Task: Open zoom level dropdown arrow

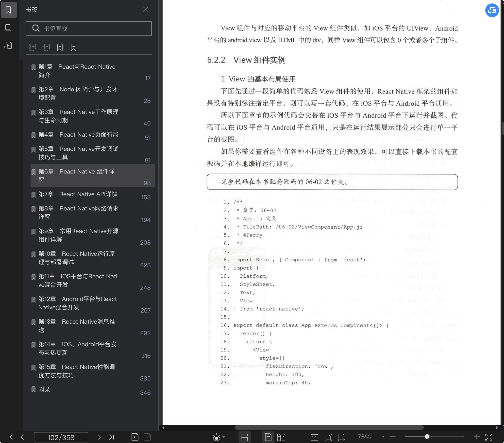Action: (x=383, y=437)
